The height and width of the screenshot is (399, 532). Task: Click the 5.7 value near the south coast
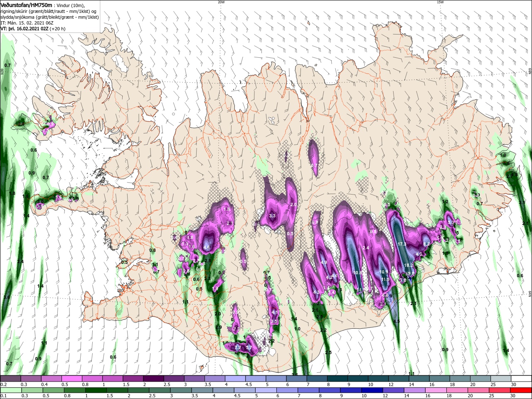[249, 348]
